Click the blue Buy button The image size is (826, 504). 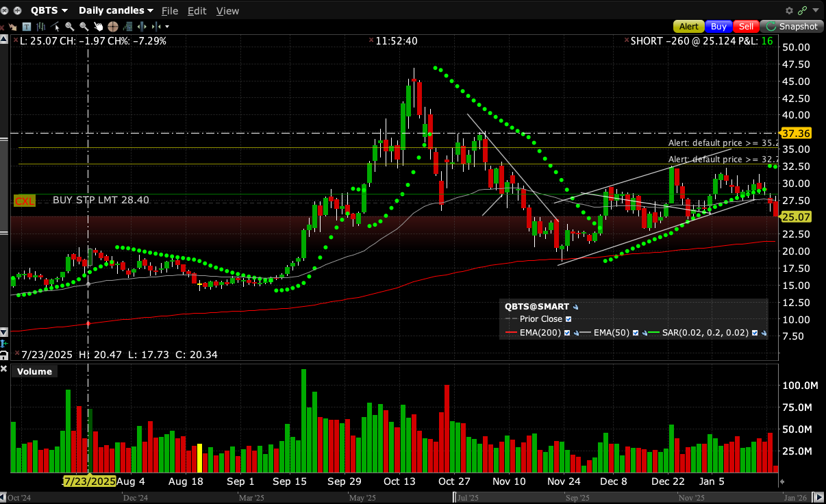tap(718, 27)
